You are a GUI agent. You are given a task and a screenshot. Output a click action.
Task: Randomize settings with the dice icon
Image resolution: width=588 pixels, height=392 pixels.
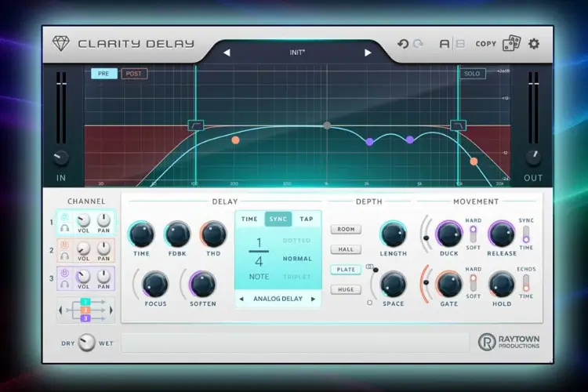511,44
